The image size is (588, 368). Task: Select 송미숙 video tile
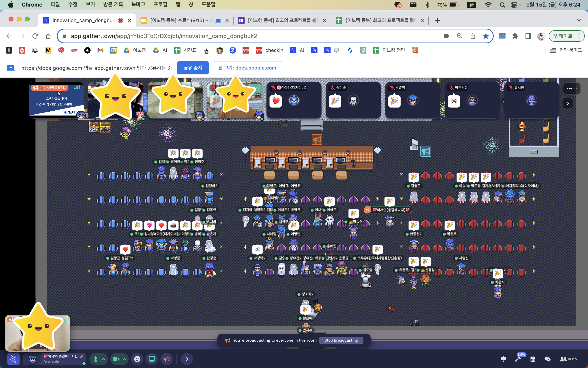click(353, 100)
